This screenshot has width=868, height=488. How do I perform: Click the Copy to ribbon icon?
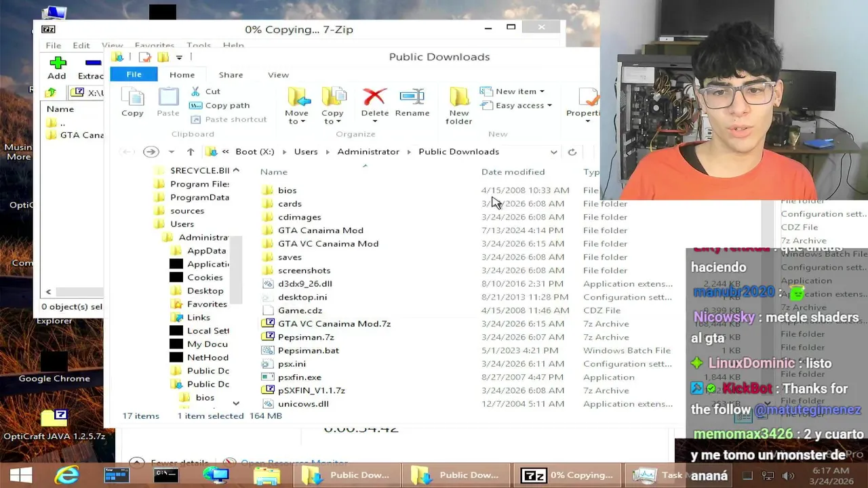pyautogui.click(x=332, y=106)
